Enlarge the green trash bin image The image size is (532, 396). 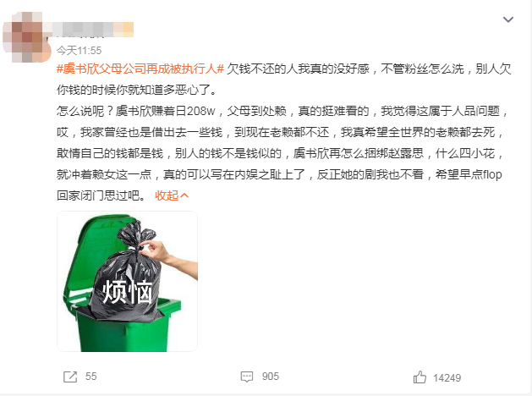[127, 281]
